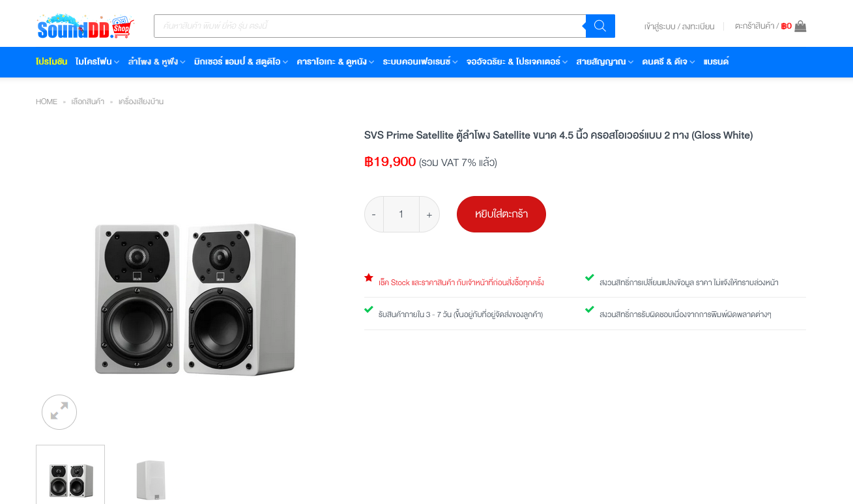
Task: Expand the ลำโพง & หูฟัง menu
Action: pos(156,62)
